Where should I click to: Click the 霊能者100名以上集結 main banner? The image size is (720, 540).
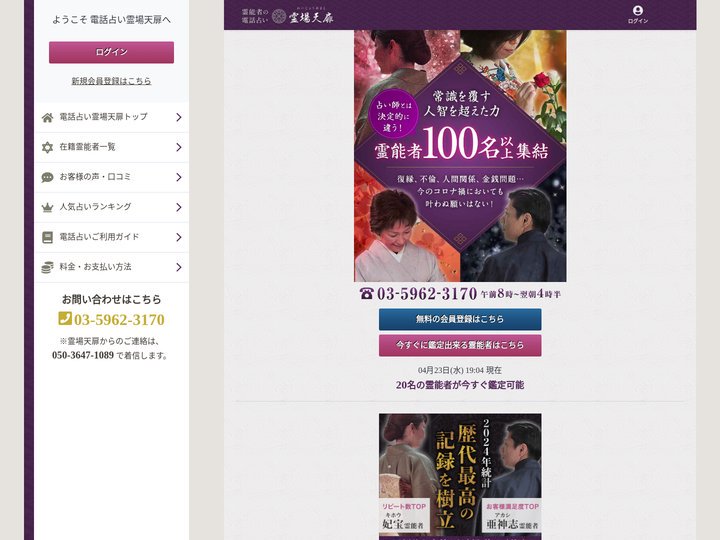point(460,156)
